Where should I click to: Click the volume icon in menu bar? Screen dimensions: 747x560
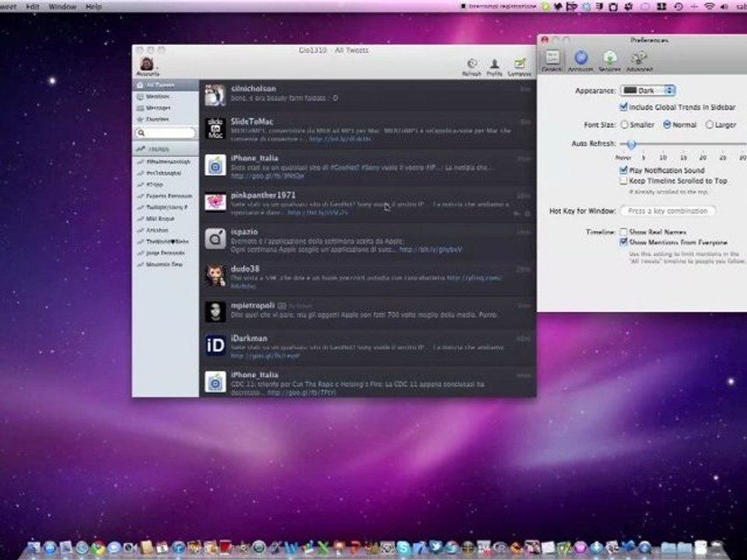click(724, 6)
